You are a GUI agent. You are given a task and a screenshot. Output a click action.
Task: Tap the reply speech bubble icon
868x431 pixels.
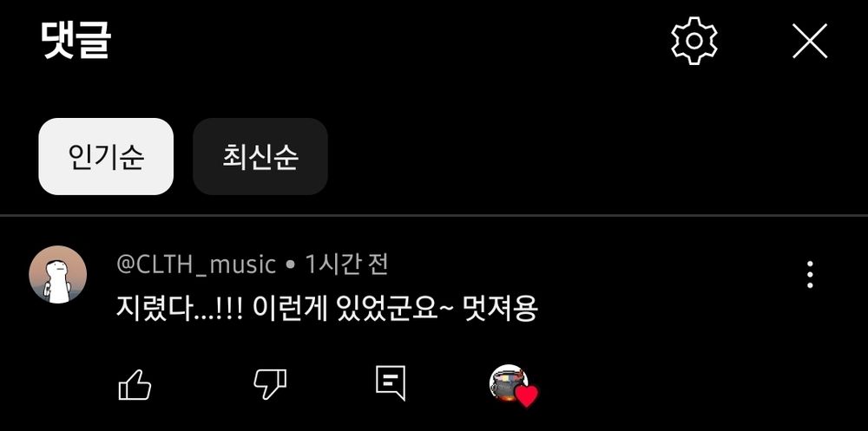coord(391,382)
